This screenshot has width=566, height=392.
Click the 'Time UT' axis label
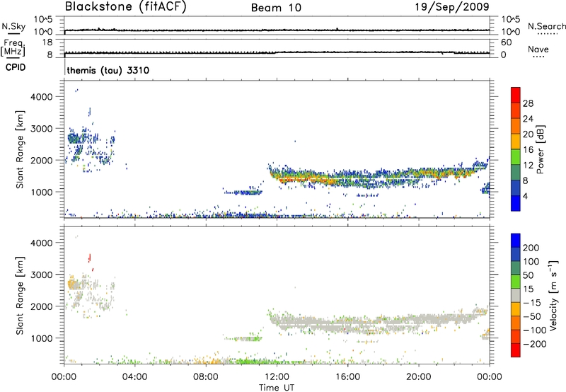[277, 388]
